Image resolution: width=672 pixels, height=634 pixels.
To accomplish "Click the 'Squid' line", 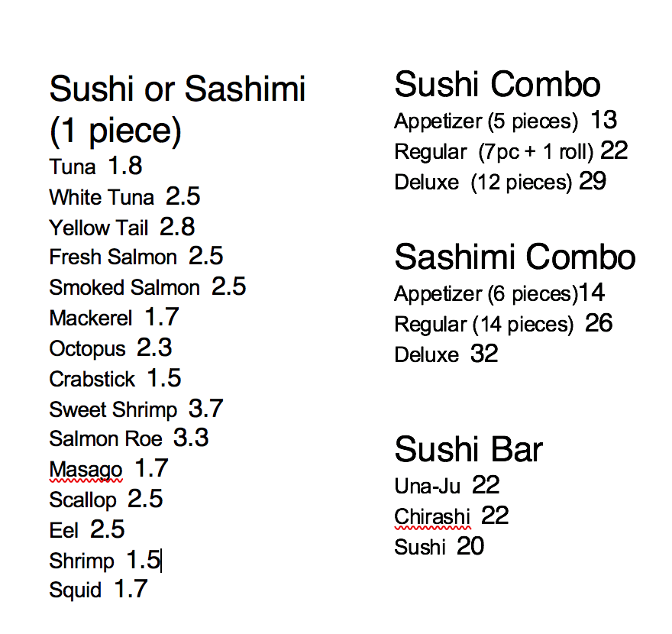I will (76, 590).
